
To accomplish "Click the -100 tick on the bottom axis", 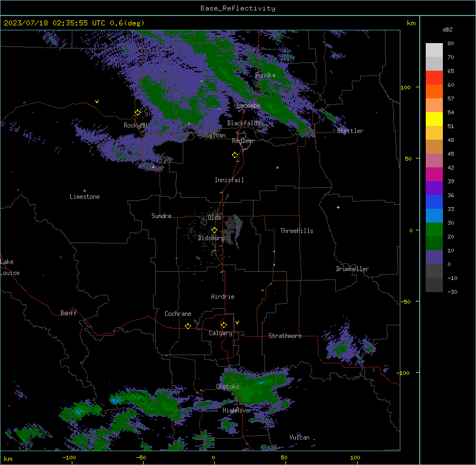I will [69, 457].
